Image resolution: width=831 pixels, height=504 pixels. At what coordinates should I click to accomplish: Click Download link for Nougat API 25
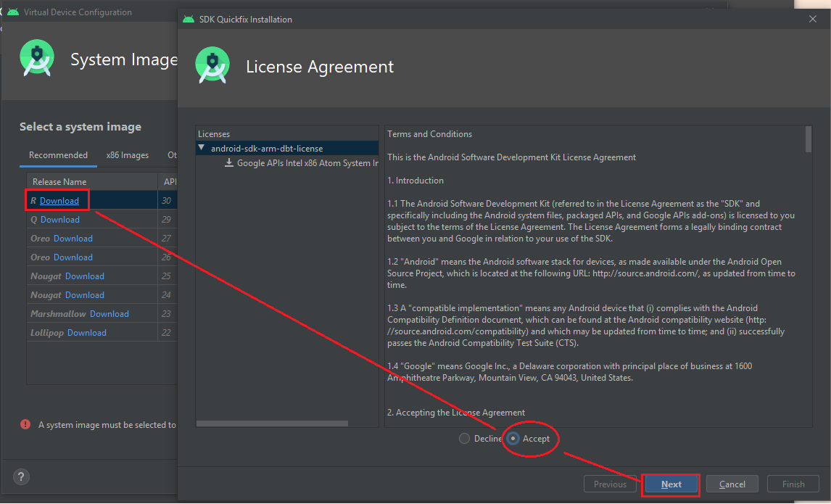(x=85, y=276)
